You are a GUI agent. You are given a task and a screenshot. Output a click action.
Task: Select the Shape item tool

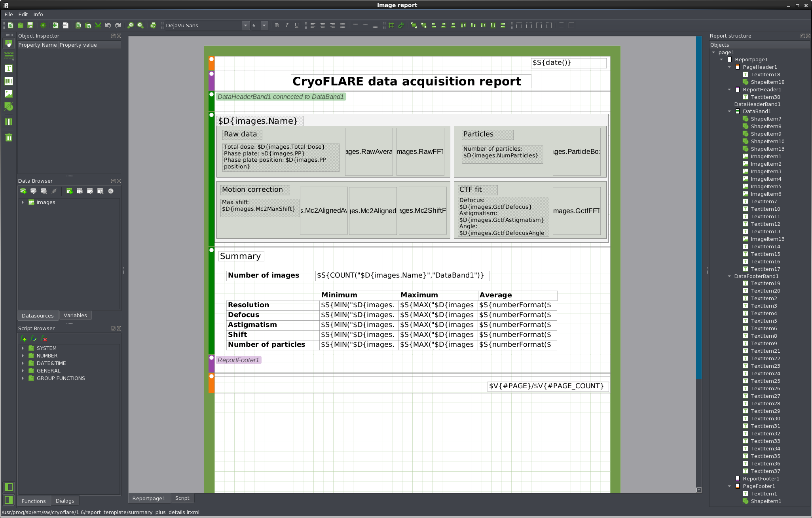[x=9, y=106]
